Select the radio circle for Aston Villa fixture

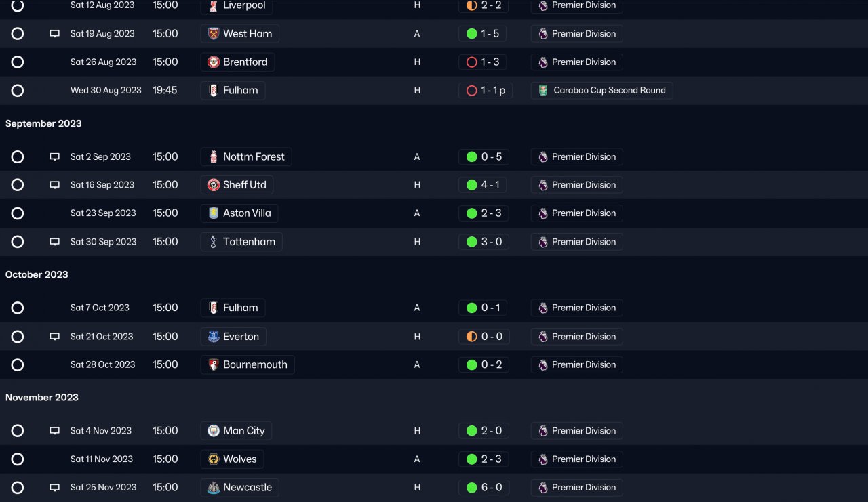pyautogui.click(x=18, y=213)
